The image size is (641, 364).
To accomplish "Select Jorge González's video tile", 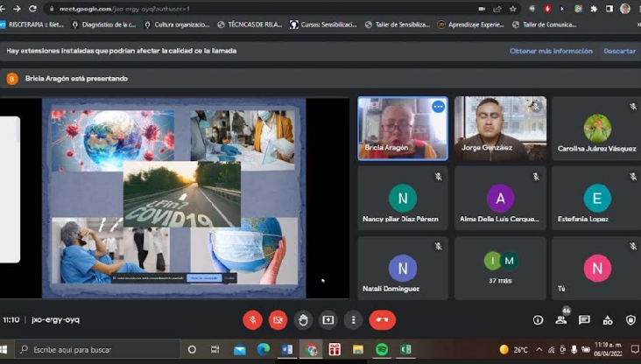I will (x=500, y=128).
